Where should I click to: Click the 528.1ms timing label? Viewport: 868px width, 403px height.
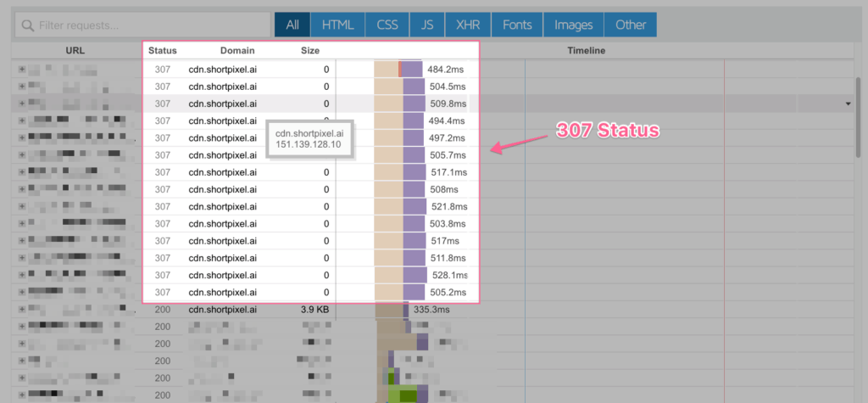[x=449, y=275]
